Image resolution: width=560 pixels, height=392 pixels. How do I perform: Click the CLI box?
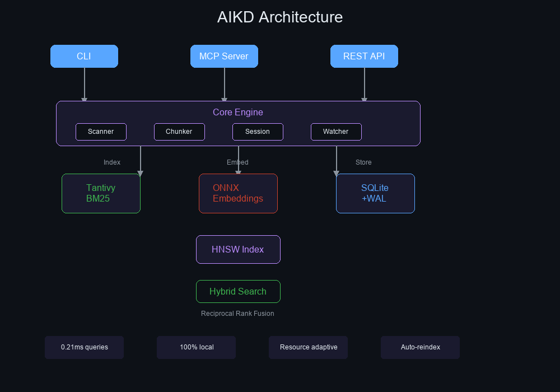click(x=85, y=56)
